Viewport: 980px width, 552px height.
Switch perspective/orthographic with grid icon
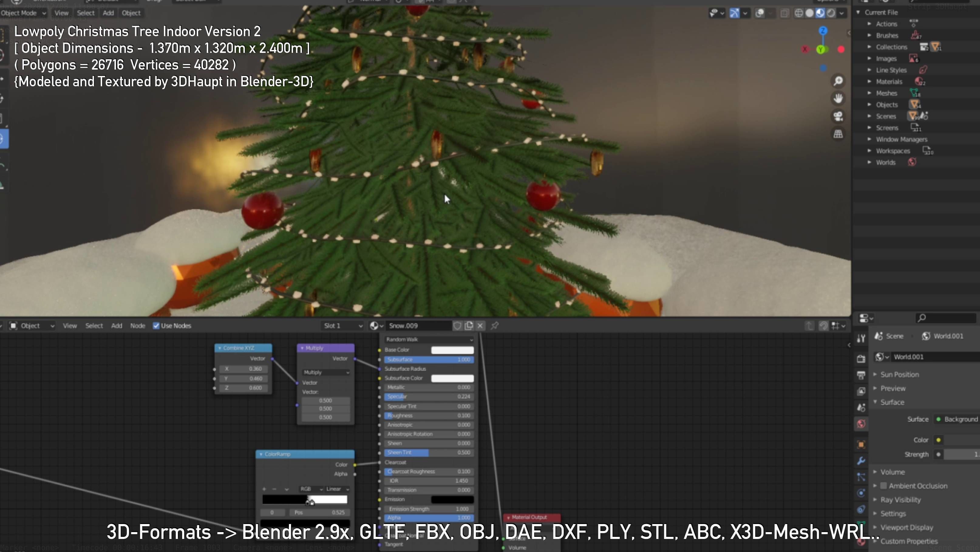838,134
